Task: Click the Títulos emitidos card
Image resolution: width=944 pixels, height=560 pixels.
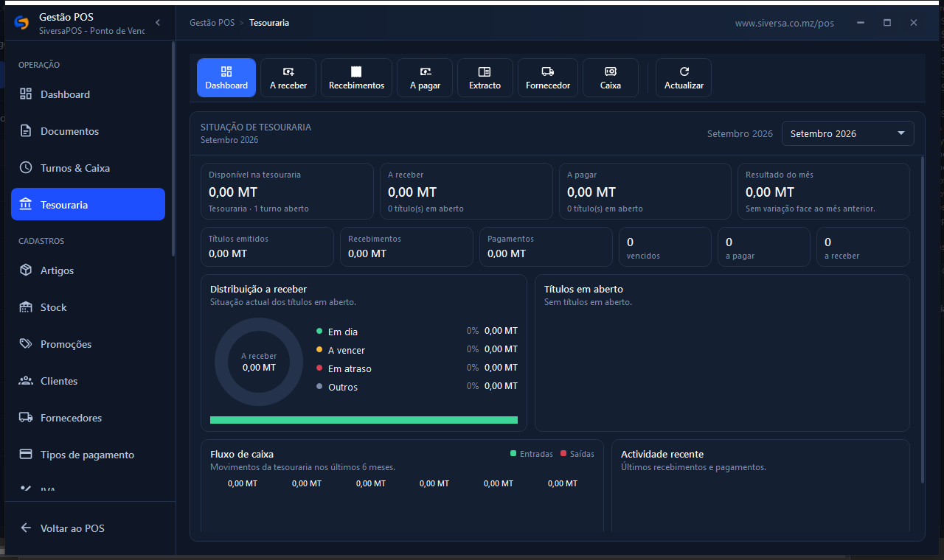Action: click(x=267, y=247)
